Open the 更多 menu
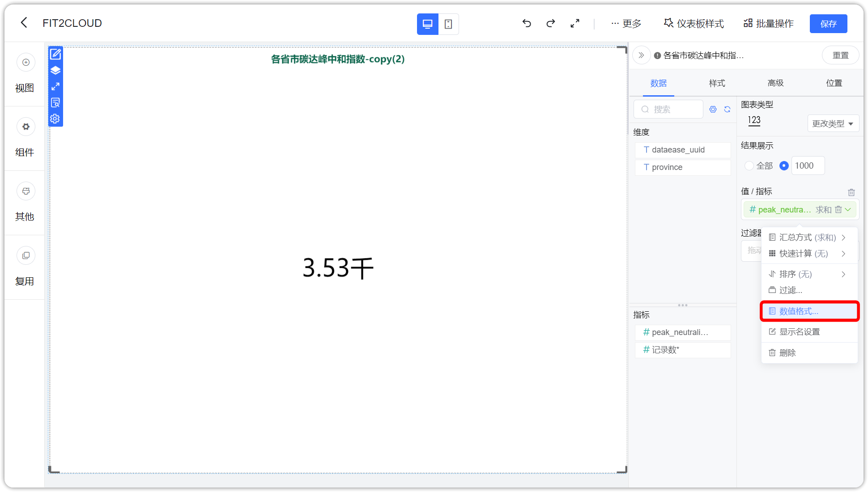Image resolution: width=868 pixels, height=492 pixels. click(626, 23)
